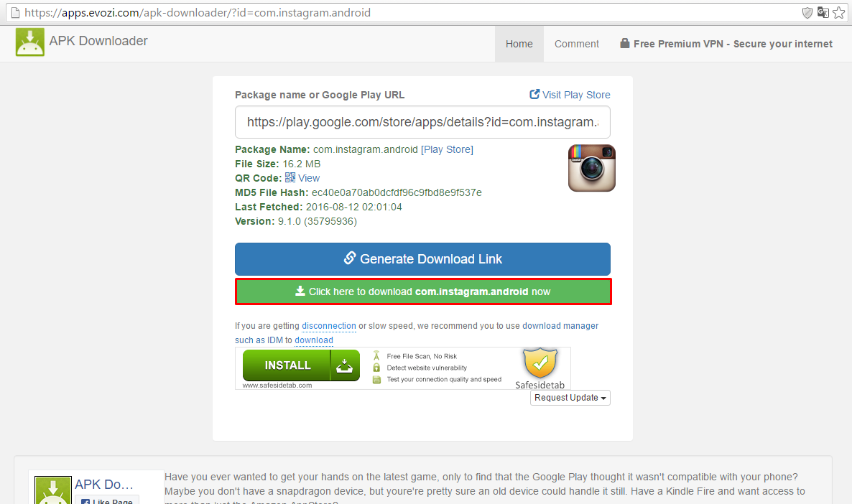
Task: Click the download tray icon on INSTALL banner
Action: point(345,365)
